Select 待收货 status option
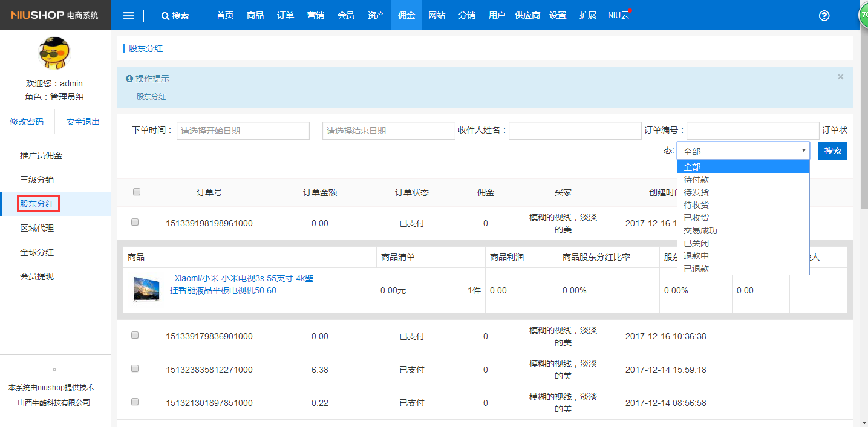Image resolution: width=868 pixels, height=427 pixels. click(x=743, y=205)
